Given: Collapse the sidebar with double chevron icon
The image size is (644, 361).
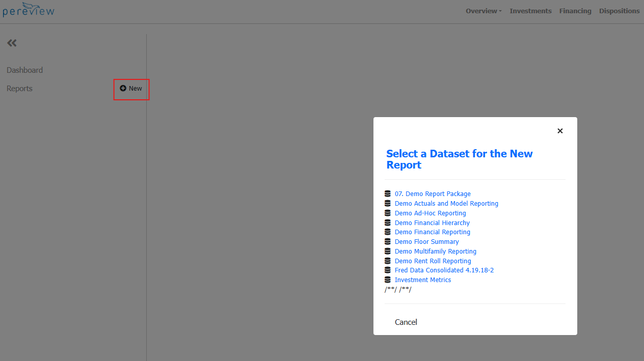Looking at the screenshot, I should pos(12,43).
